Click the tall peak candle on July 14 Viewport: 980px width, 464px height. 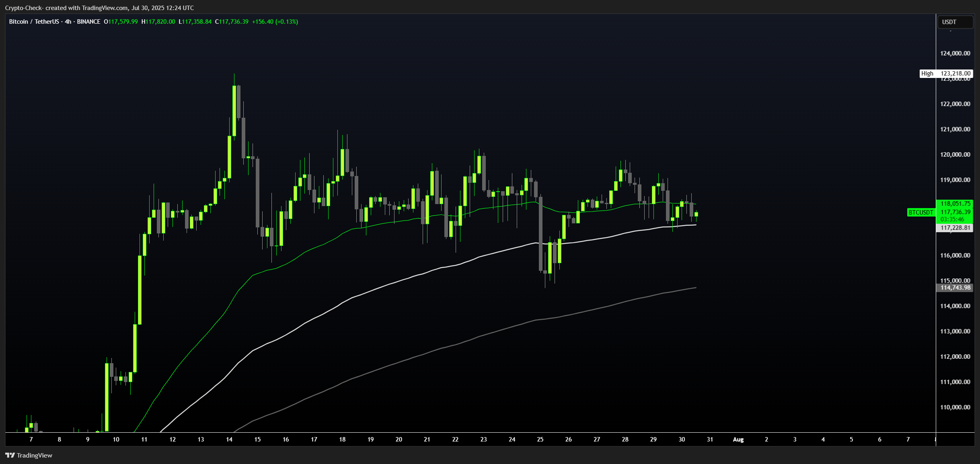[234, 110]
